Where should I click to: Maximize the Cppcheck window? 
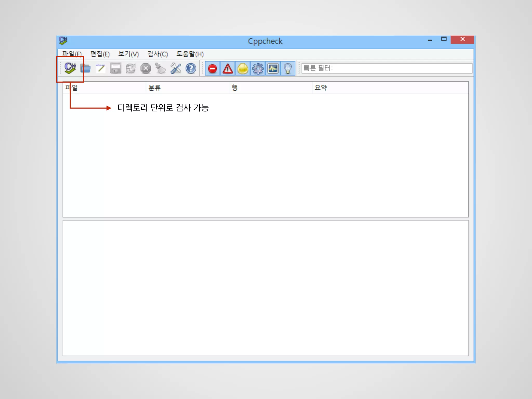(444, 39)
